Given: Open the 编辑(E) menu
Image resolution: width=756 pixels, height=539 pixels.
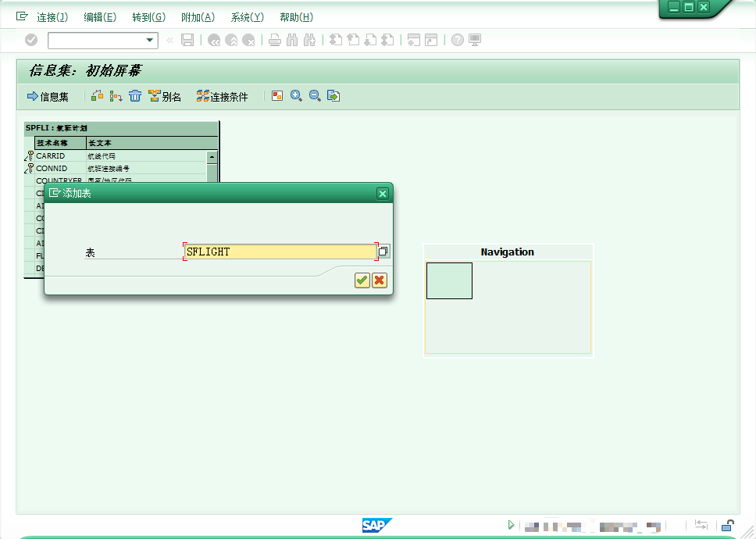Looking at the screenshot, I should pyautogui.click(x=100, y=17).
